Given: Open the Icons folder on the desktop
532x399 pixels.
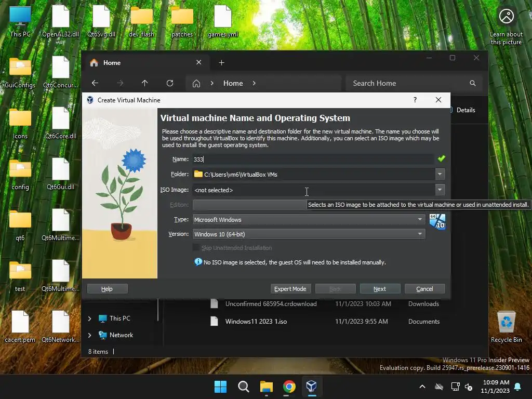Looking at the screenshot, I should click(x=20, y=123).
